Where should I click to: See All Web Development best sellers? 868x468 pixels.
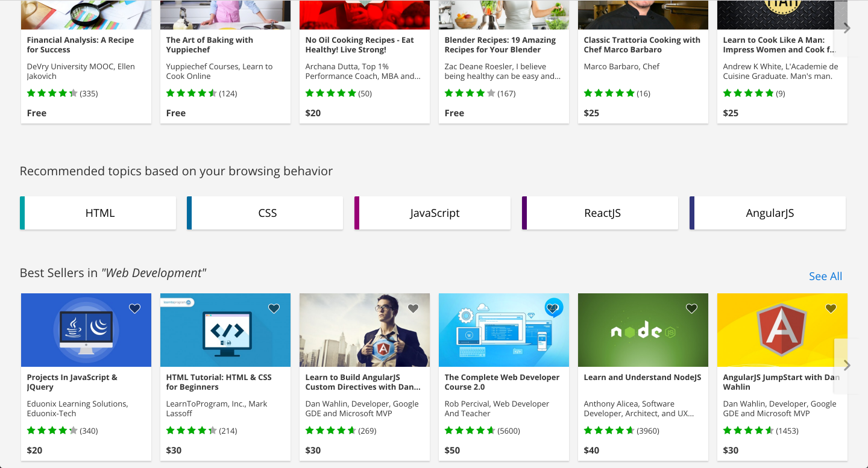click(x=825, y=276)
